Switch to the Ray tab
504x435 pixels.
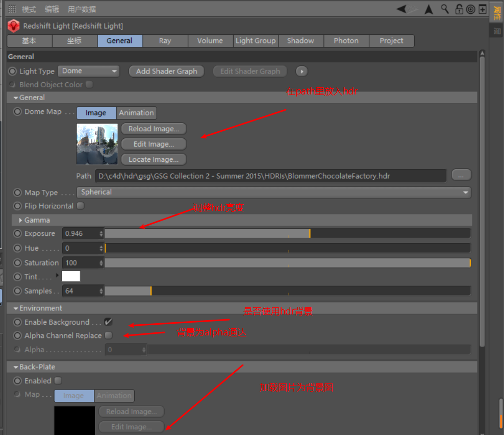pyautogui.click(x=165, y=41)
